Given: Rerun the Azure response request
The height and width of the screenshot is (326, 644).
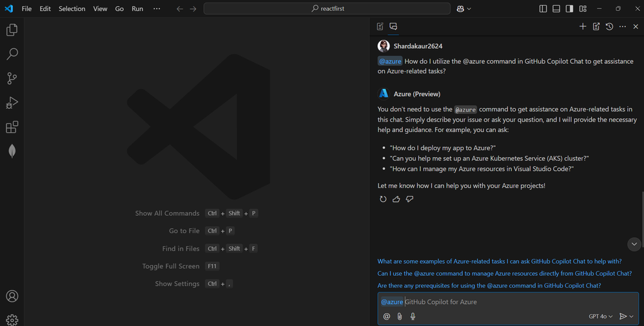Looking at the screenshot, I should click(383, 199).
